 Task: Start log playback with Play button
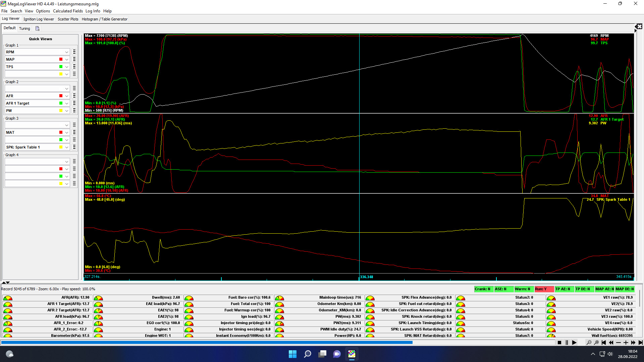point(574,343)
